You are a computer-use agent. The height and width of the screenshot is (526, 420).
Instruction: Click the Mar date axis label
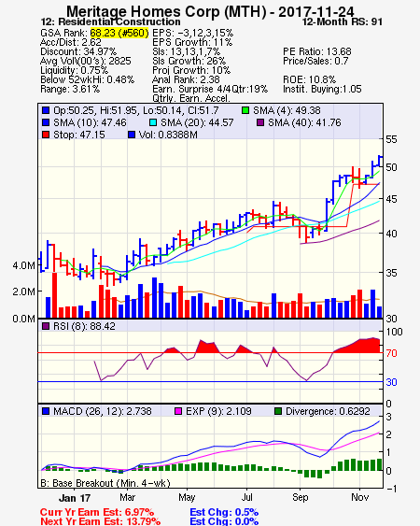[127, 497]
